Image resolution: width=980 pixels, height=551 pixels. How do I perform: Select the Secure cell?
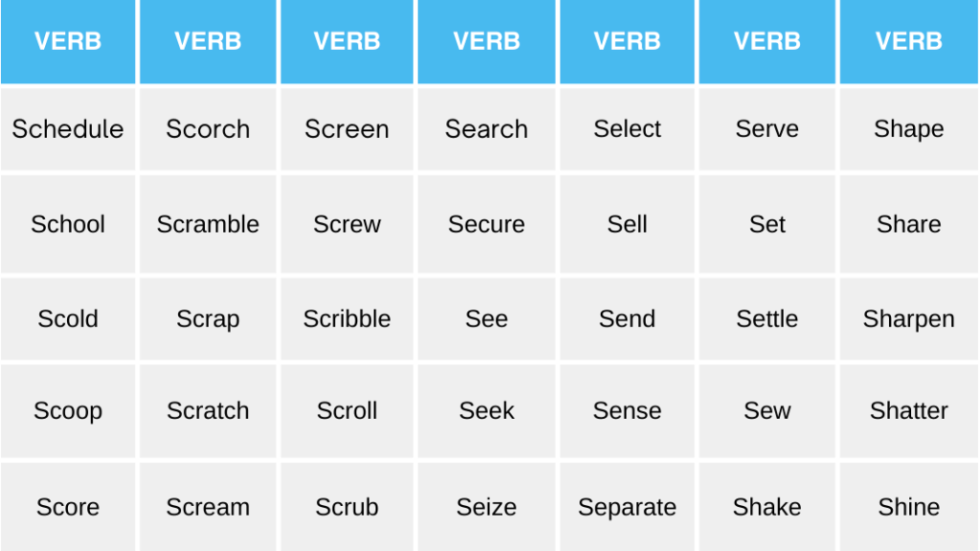pyautogui.click(x=486, y=225)
